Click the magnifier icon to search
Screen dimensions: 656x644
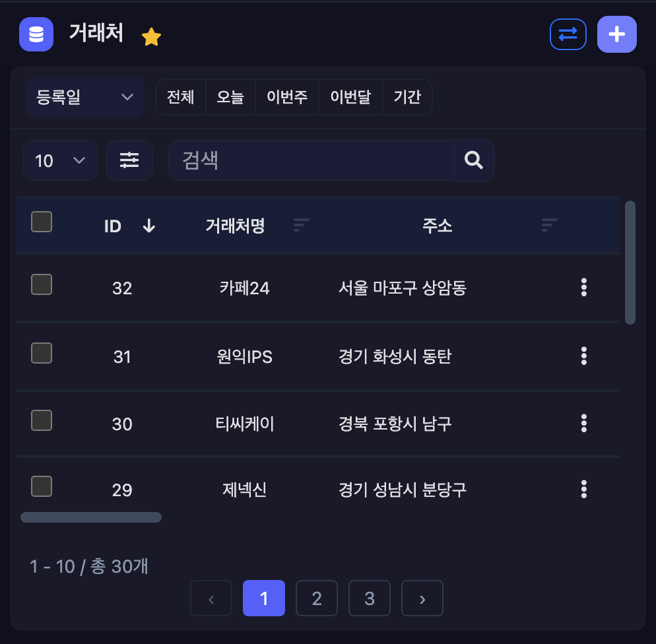pyautogui.click(x=473, y=160)
